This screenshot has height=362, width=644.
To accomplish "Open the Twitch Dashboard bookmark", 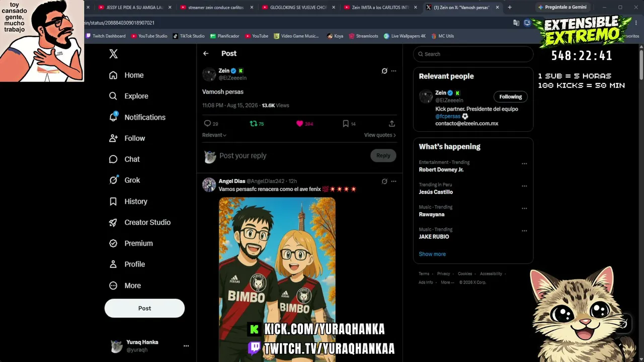I will (x=106, y=36).
